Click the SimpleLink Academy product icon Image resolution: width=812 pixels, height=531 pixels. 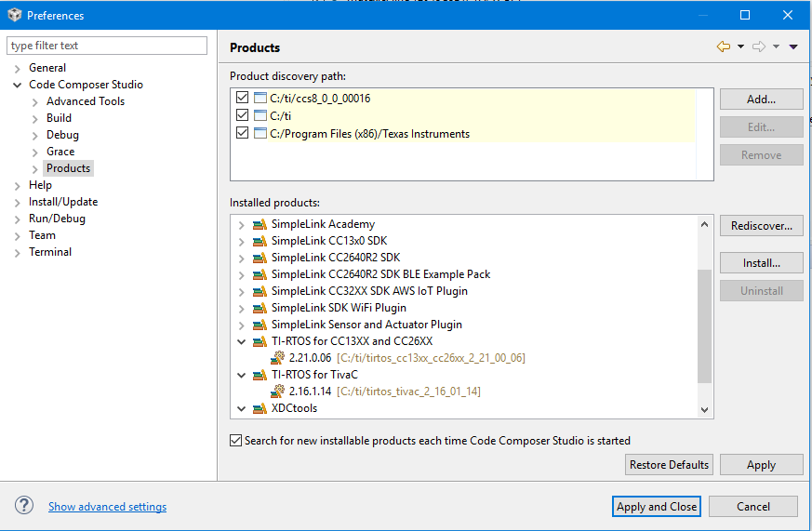[x=259, y=224]
